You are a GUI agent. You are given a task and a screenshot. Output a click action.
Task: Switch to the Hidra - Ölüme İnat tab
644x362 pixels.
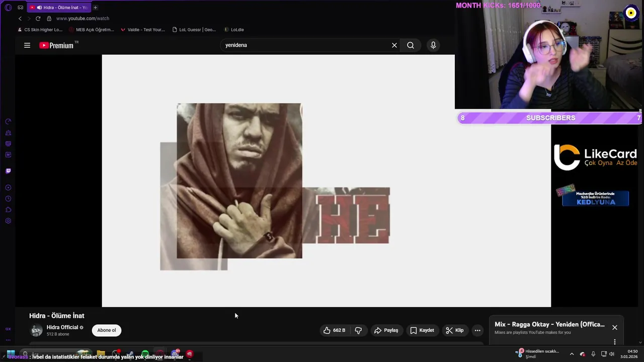click(59, 8)
